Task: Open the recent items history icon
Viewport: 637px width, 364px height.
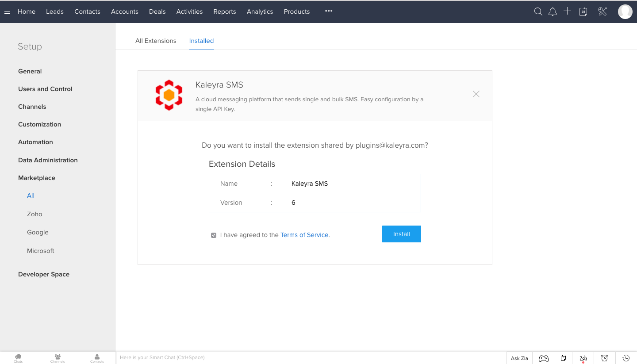Action: pyautogui.click(x=626, y=358)
